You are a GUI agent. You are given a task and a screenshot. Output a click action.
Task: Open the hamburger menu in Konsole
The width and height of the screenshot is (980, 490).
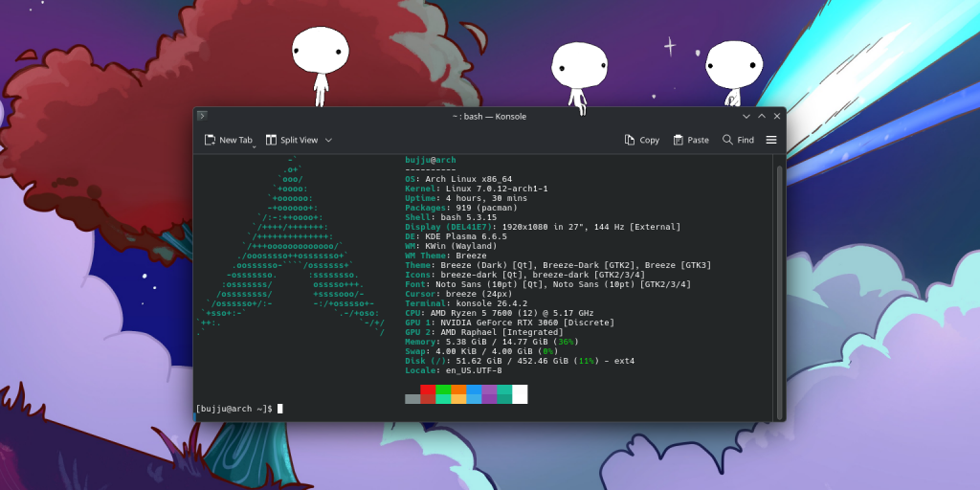(x=771, y=140)
